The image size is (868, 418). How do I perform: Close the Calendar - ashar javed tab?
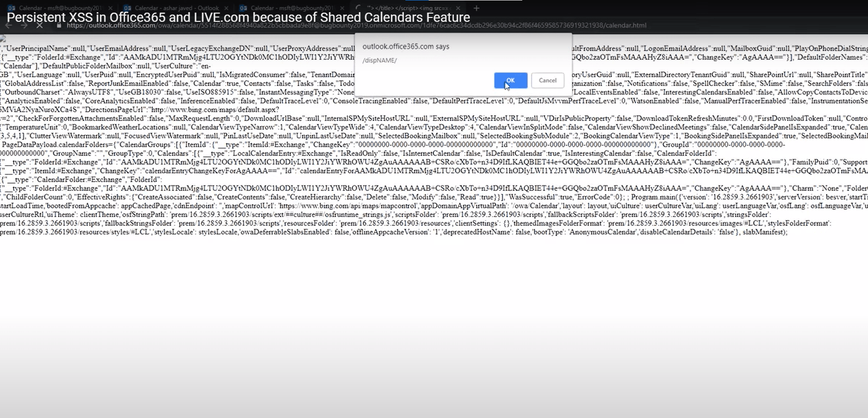(x=227, y=8)
